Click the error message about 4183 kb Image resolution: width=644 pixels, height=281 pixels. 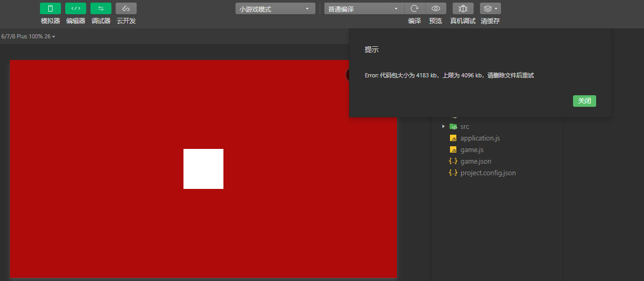449,75
